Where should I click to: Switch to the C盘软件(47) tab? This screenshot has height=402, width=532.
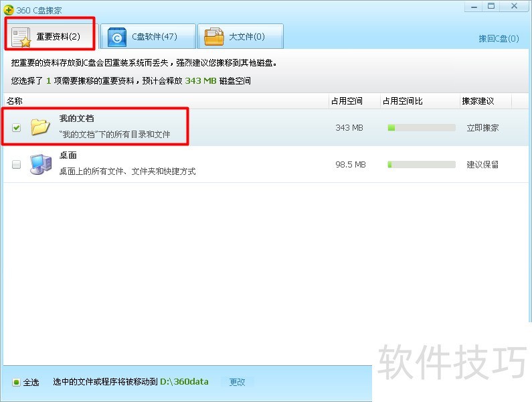click(x=148, y=37)
